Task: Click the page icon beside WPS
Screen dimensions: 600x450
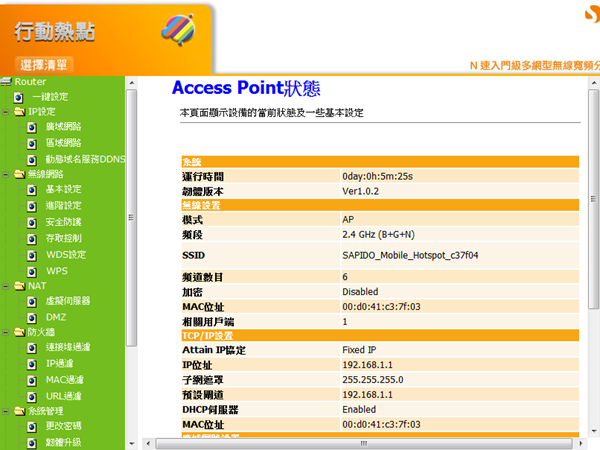Action: 32,272
